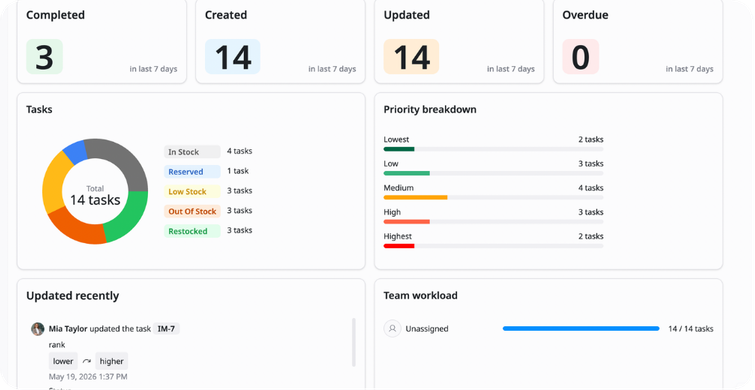Click the orange Out Of Stock donut segment

75,227
